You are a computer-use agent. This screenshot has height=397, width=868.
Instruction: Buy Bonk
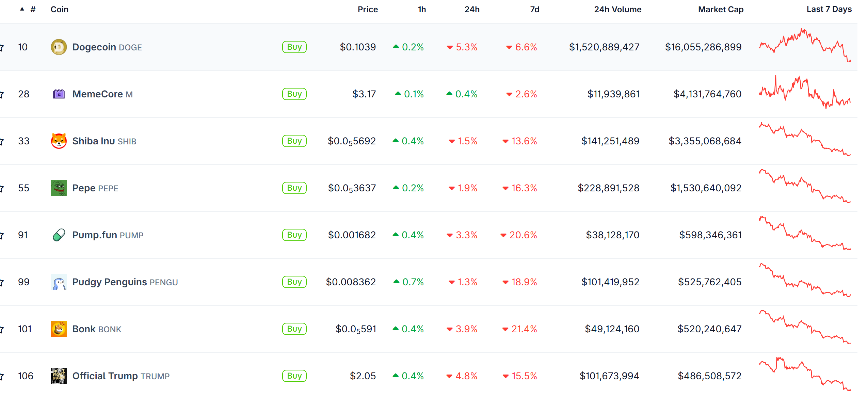click(x=294, y=329)
